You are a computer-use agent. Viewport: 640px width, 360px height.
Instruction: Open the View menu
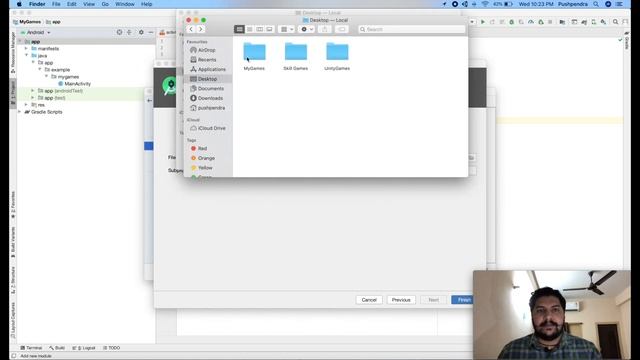click(x=89, y=4)
